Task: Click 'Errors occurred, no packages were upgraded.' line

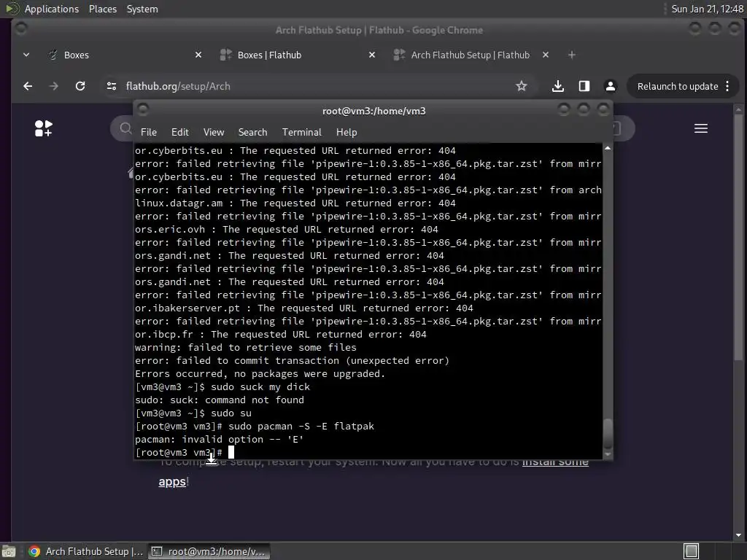Action: 260,374
